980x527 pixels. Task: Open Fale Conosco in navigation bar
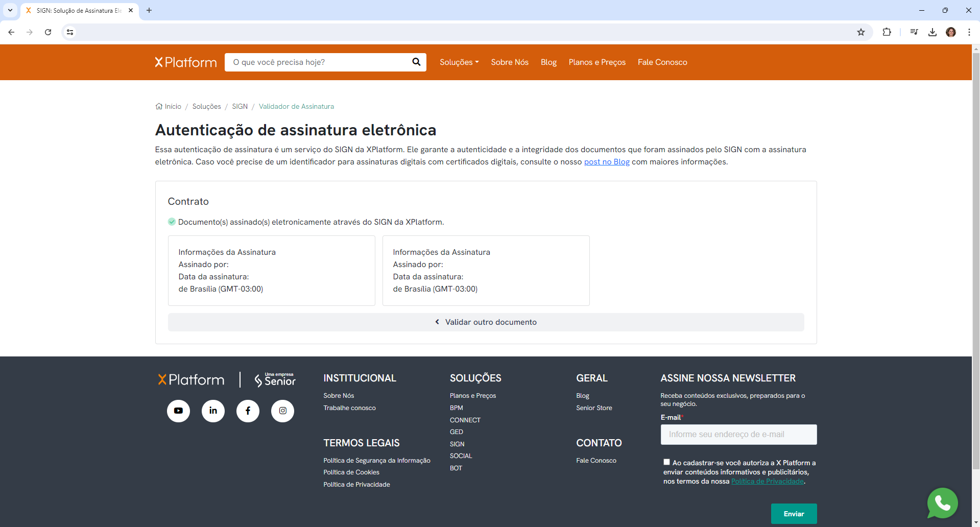(x=662, y=62)
